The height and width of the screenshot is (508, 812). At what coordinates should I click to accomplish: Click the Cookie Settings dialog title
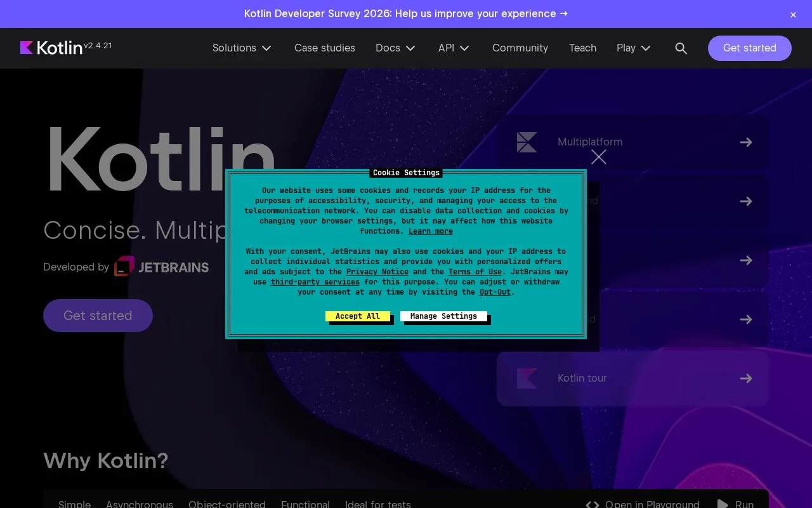406,173
